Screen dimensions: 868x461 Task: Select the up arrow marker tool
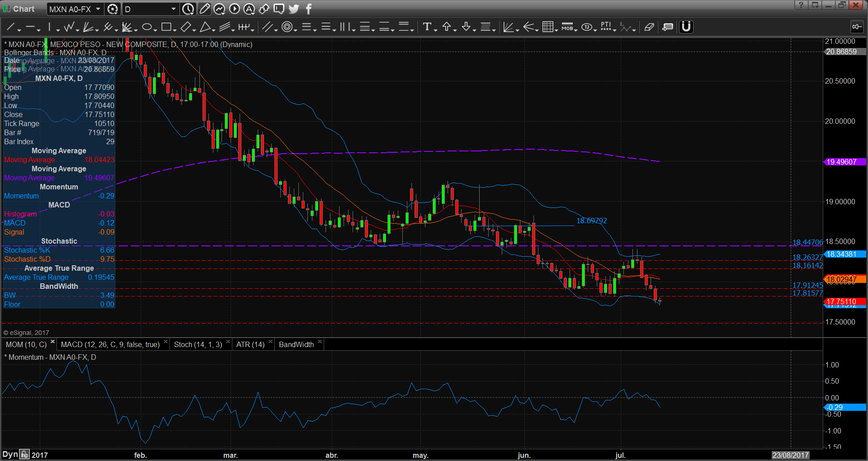447,27
